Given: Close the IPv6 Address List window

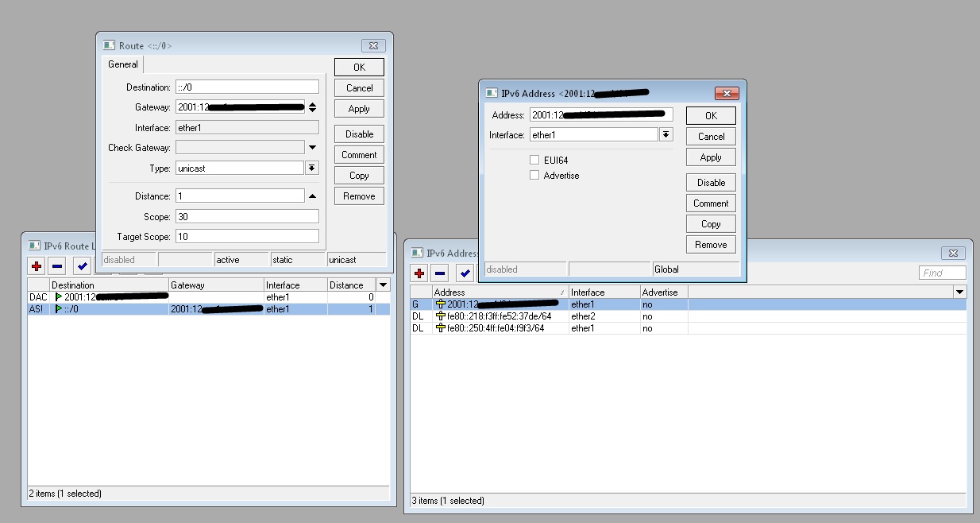Looking at the screenshot, I should click(x=954, y=253).
